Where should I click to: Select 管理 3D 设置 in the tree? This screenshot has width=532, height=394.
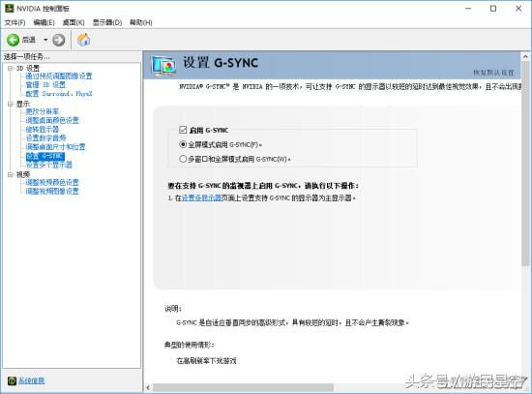pyautogui.click(x=45, y=84)
